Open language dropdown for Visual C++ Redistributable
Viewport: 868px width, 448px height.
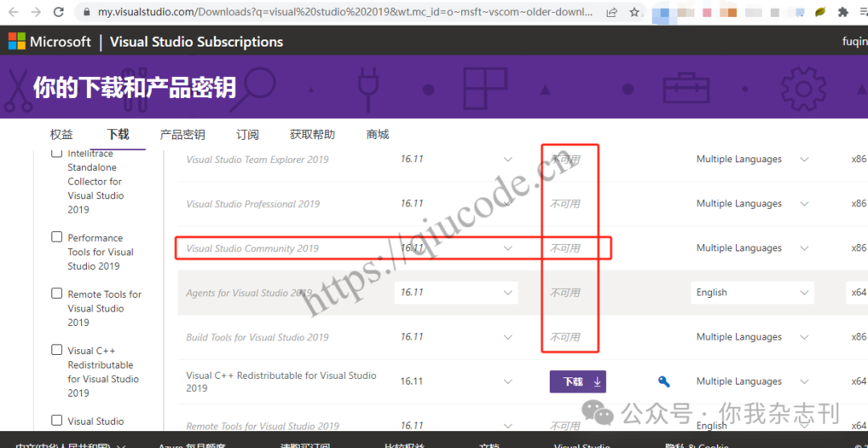[x=752, y=381]
